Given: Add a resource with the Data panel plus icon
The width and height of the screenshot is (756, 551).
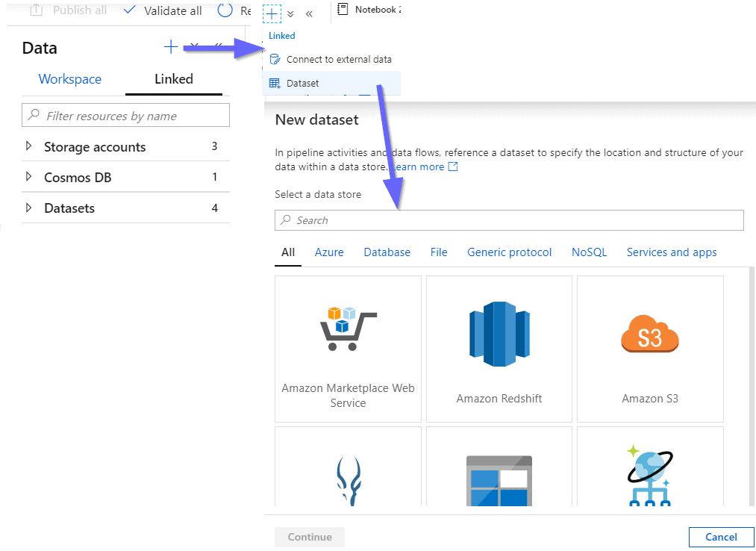Looking at the screenshot, I should pyautogui.click(x=171, y=47).
